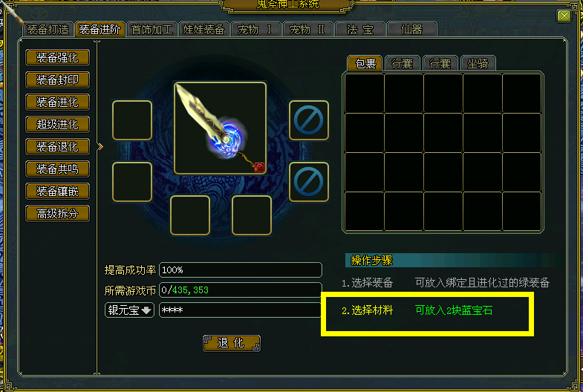583x392 pixels.
Task: Click the first empty 包裹 inventory cell
Action: coord(365,94)
